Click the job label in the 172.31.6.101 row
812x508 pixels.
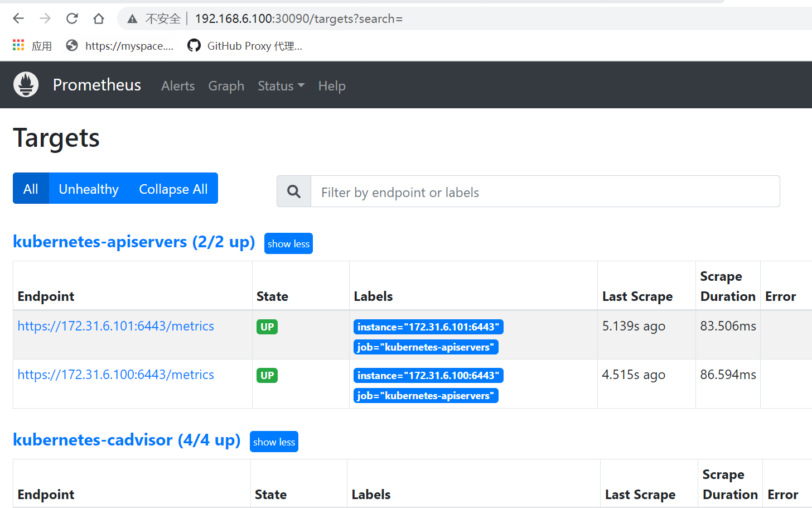click(x=426, y=347)
